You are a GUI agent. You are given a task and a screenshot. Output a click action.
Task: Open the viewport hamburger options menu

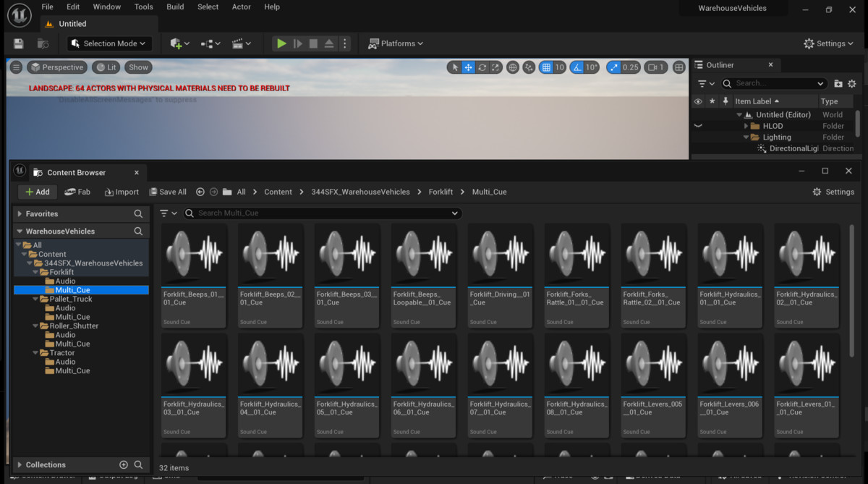tap(16, 67)
